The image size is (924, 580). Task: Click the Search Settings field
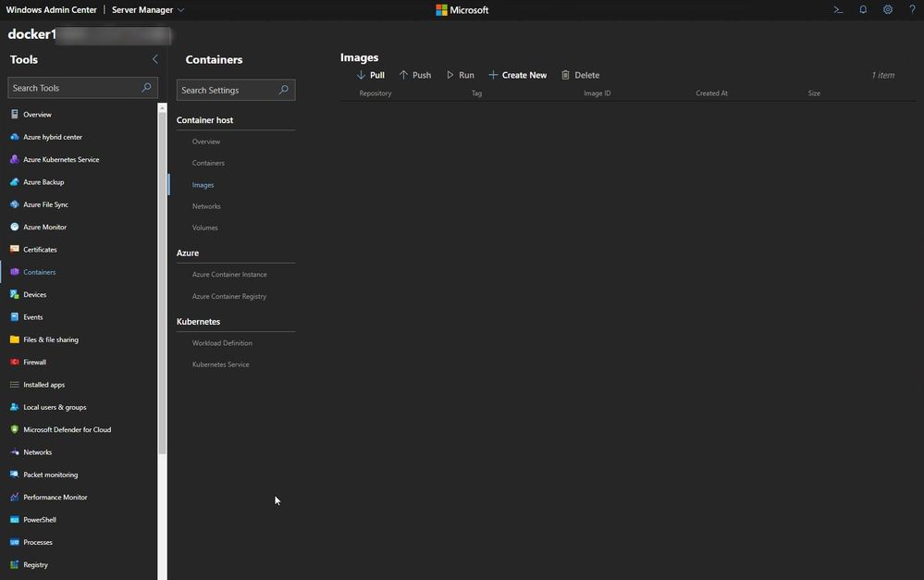236,90
